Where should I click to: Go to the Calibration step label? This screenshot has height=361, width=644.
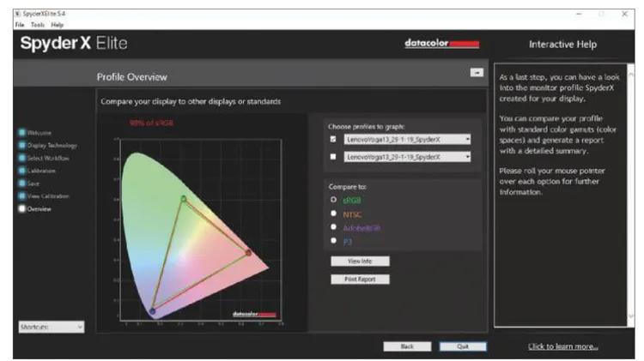click(41, 171)
